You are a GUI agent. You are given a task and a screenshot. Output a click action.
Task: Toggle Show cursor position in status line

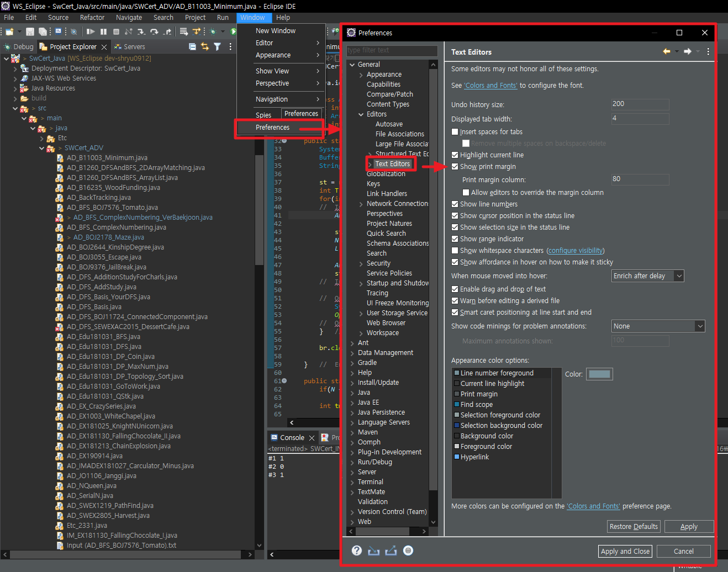(x=455, y=216)
